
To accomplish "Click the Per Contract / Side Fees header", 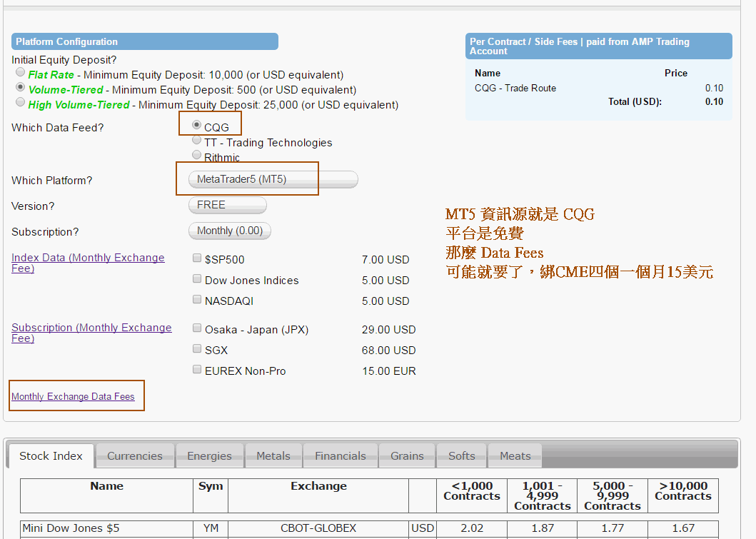I will (x=599, y=46).
